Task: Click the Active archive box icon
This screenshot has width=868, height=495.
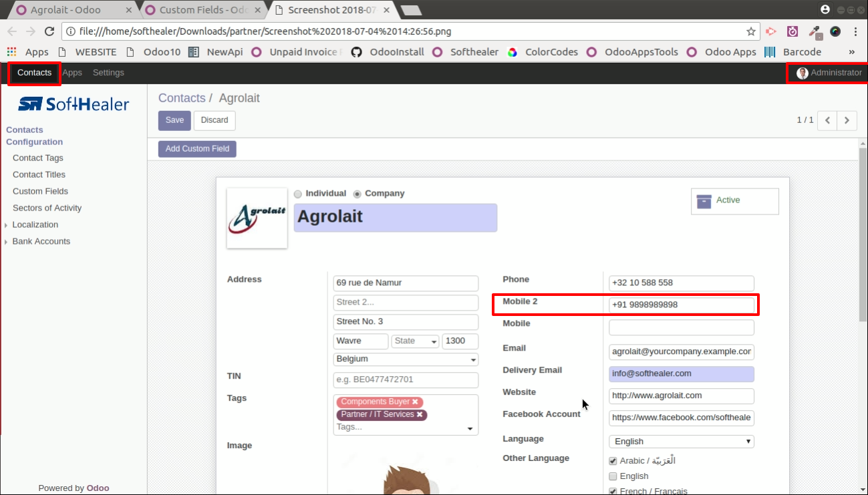Action: tap(704, 201)
